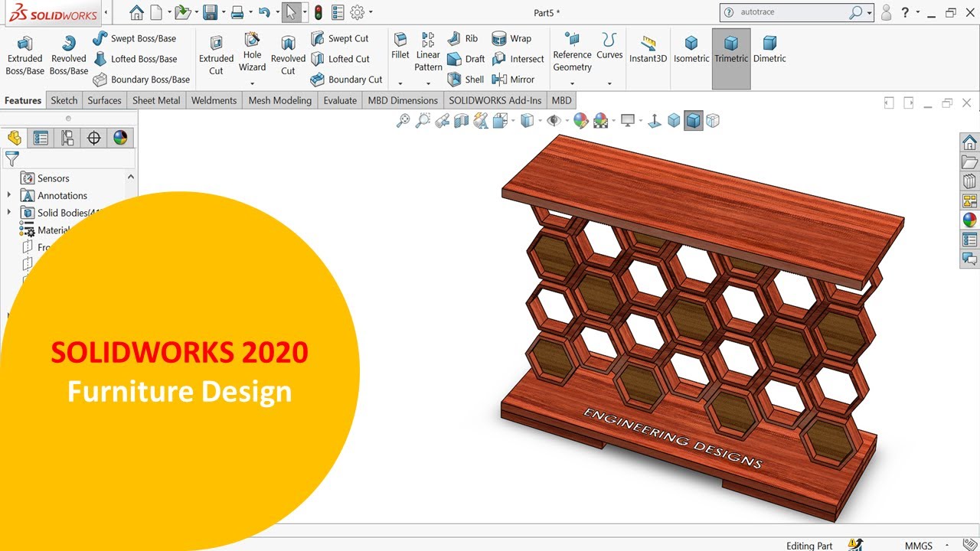Click the Print button
The width and height of the screenshot is (980, 551).
click(x=237, y=12)
